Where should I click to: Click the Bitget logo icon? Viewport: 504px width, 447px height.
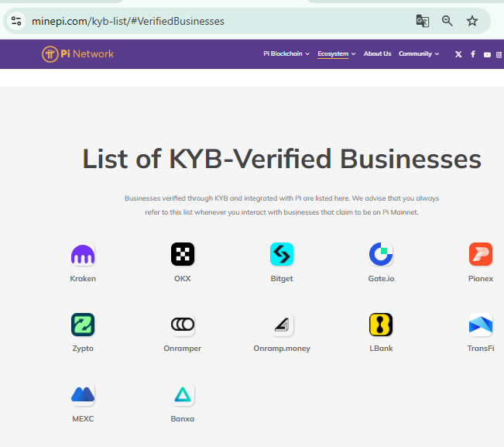pyautogui.click(x=282, y=254)
